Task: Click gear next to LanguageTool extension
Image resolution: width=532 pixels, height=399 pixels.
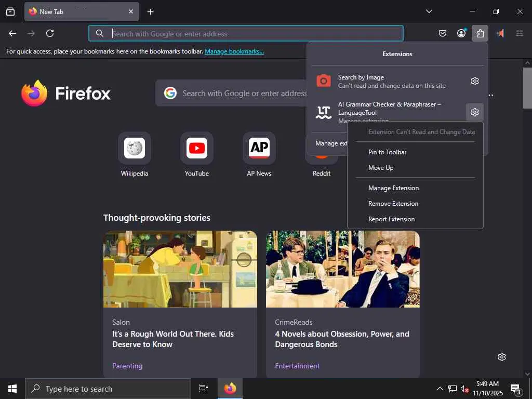Action: tap(475, 112)
